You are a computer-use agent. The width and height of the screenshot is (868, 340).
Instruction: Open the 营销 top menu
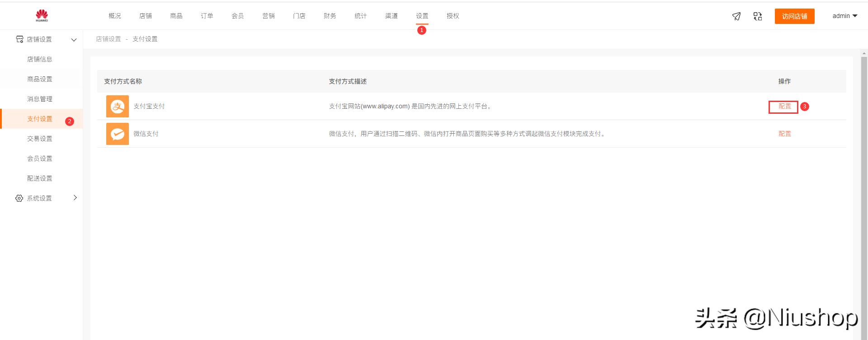269,16
